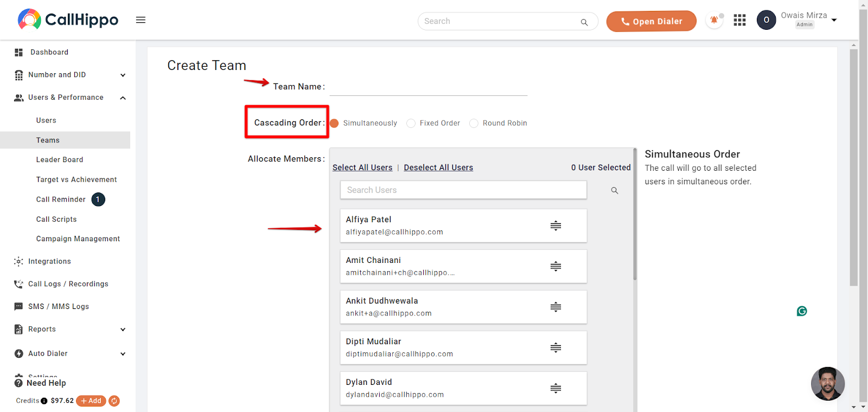Click the $97.62 credits value
Screen dimensions: 868x412
(x=62, y=401)
